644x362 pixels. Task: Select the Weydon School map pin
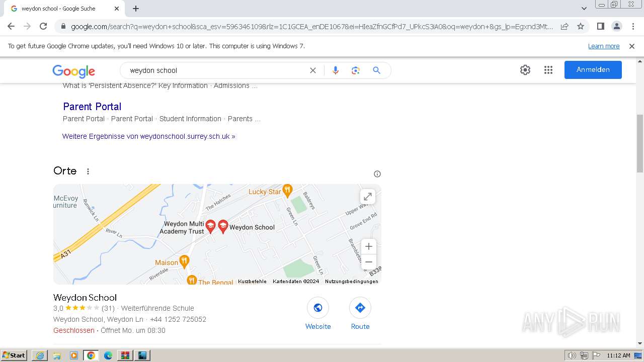click(x=223, y=226)
